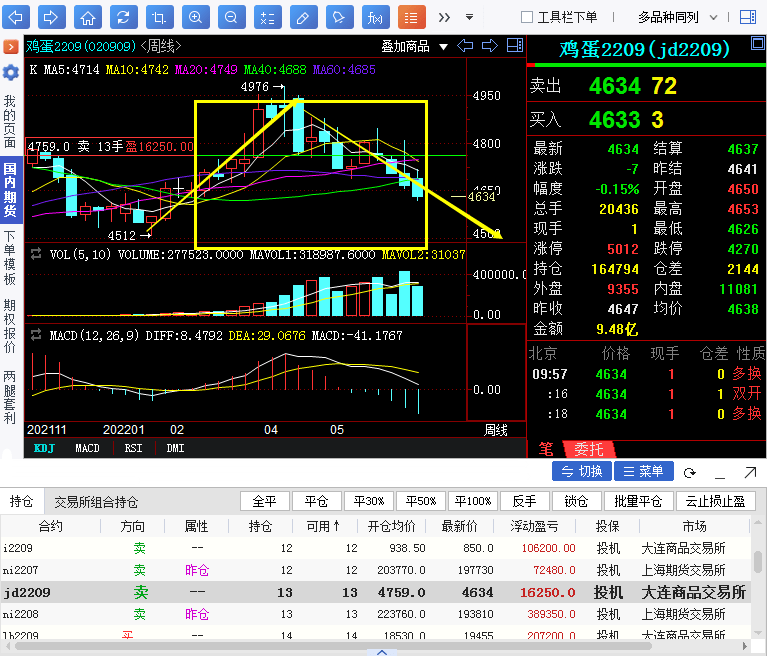Expand more toolbar items via double chevron
The width and height of the screenshot is (767, 656).
445,17
